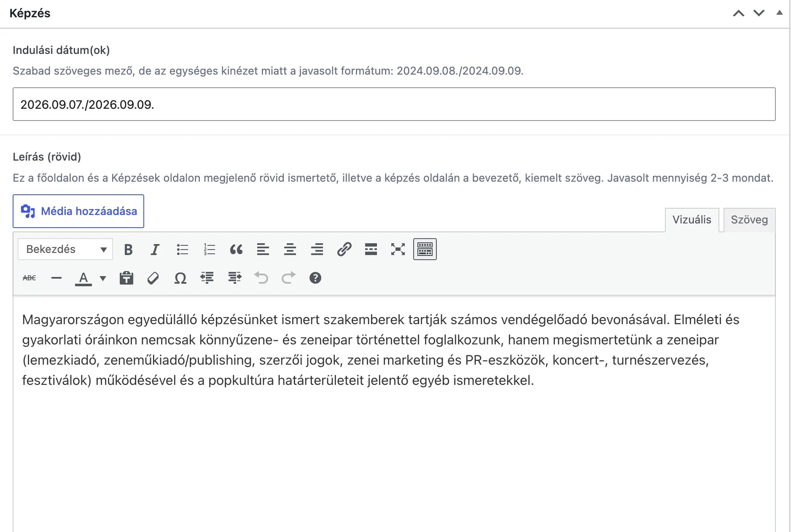The width and height of the screenshot is (791, 532).
Task: Apply the text color
Action: click(83, 278)
